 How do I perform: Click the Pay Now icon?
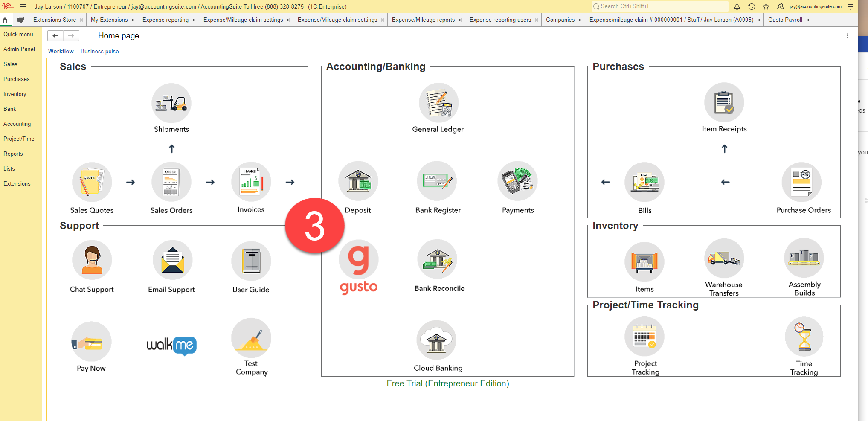pyautogui.click(x=91, y=341)
